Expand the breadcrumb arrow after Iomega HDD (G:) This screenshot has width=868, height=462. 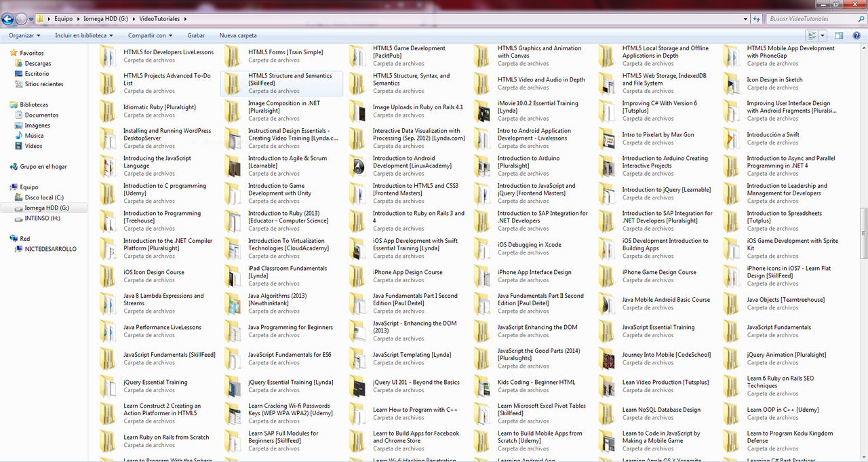(x=134, y=19)
